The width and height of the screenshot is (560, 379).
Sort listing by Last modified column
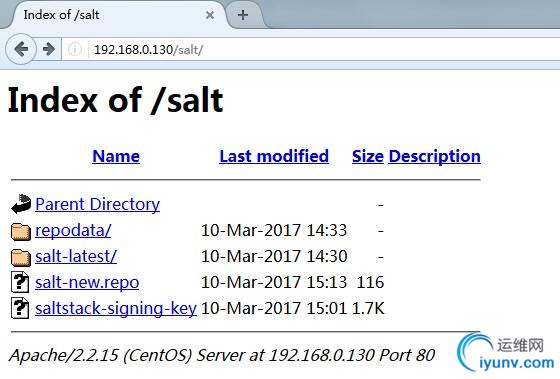[x=274, y=156]
